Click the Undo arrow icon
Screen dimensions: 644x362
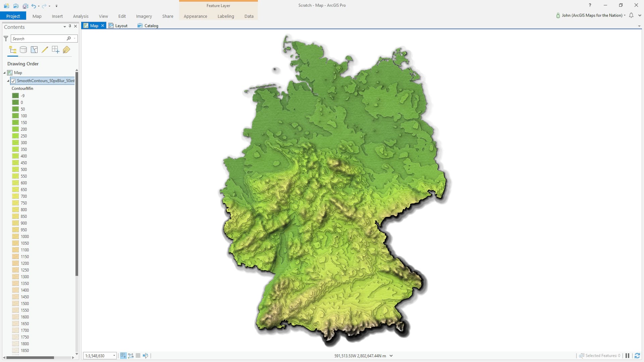tap(34, 6)
